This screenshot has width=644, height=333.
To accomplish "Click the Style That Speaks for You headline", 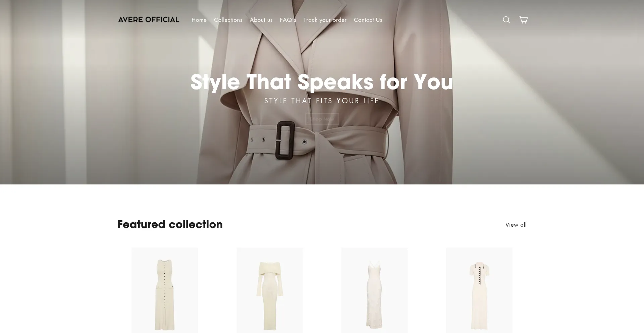I will [x=322, y=81].
